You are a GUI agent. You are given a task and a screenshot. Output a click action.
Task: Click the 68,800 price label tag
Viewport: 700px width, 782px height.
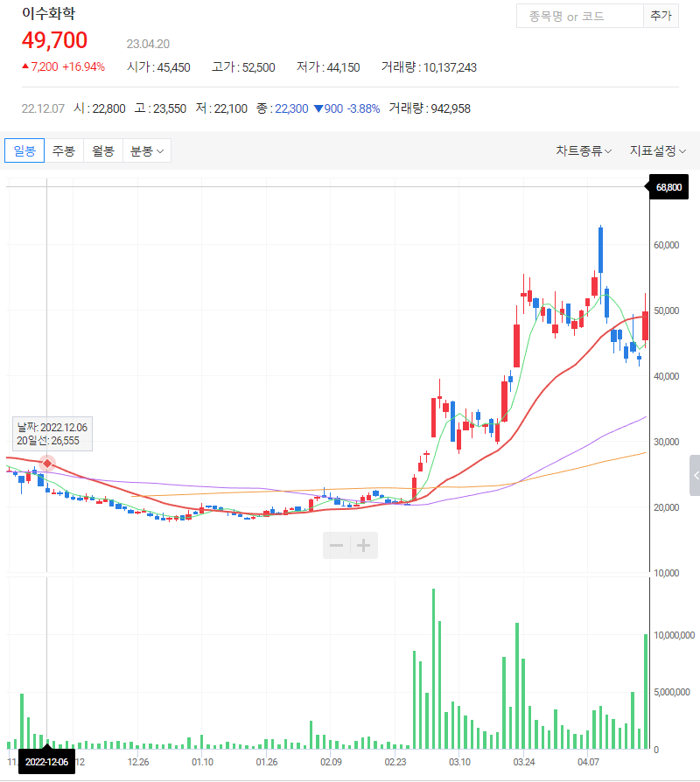[x=668, y=187]
